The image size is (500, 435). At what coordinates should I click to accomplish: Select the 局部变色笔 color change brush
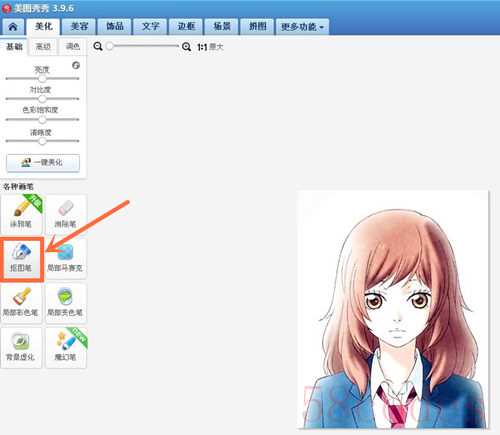click(x=66, y=303)
